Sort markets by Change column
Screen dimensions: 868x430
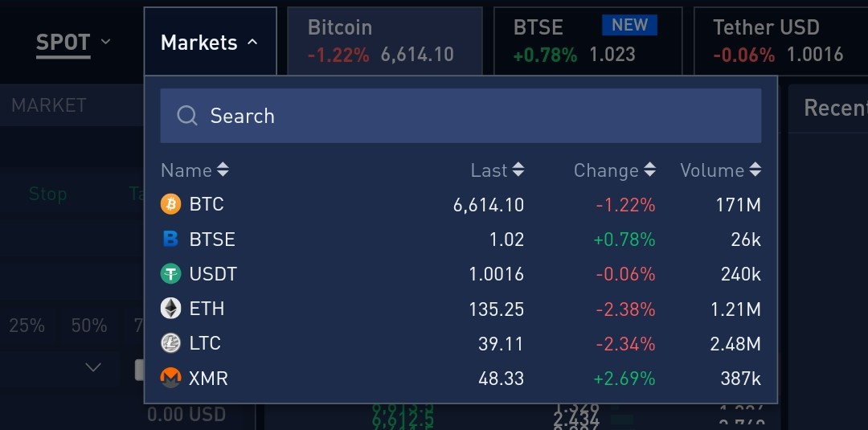pos(649,170)
